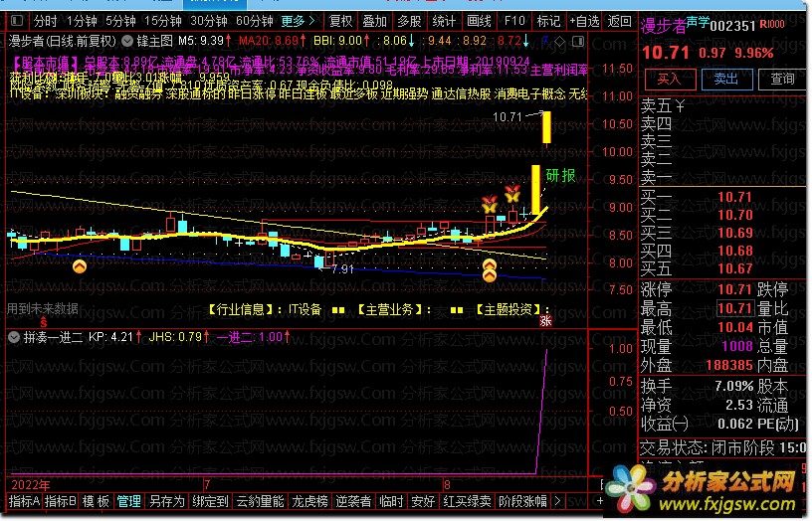Click the 【行业信息】: IT设备 label
The height and width of the screenshot is (521, 812).
pyautogui.click(x=265, y=310)
